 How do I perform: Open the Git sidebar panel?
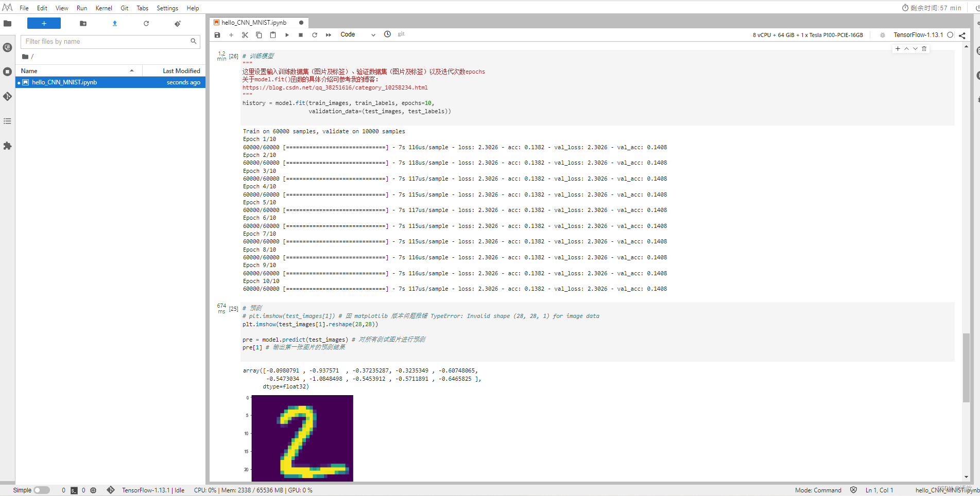7,96
